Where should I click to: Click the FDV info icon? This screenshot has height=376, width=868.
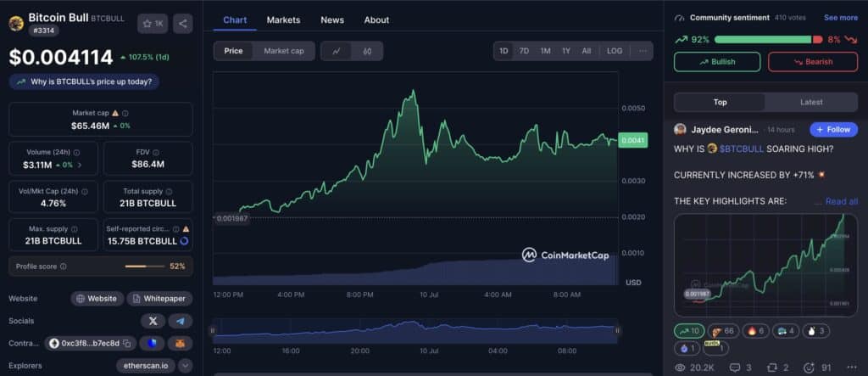[x=156, y=152]
